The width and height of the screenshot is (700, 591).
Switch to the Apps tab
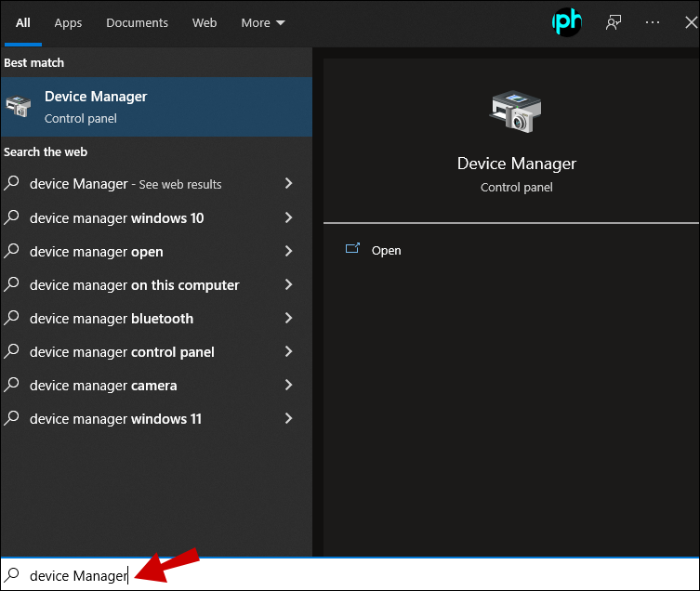pyautogui.click(x=68, y=22)
